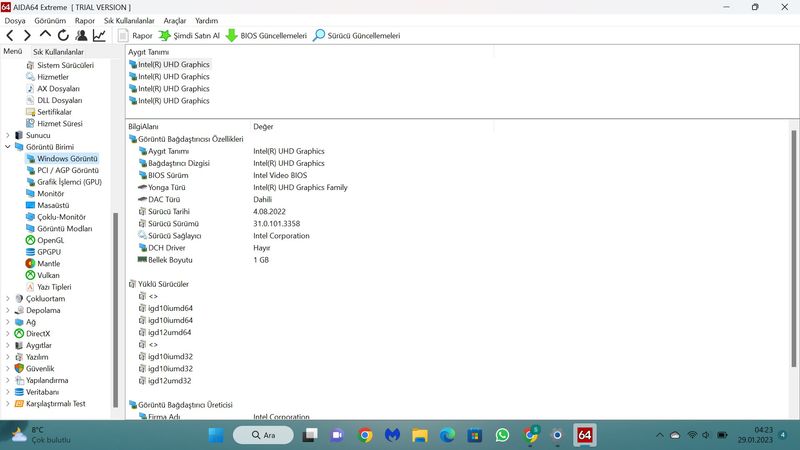The height and width of the screenshot is (450, 800).
Task: Open WhatsApp from the taskbar
Action: (x=502, y=435)
